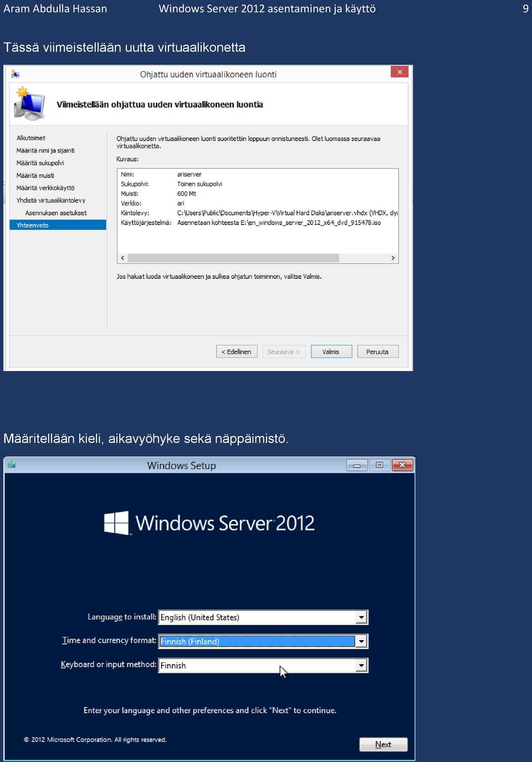Click Next in Windows Setup
Image resolution: width=532 pixels, height=762 pixels.
383,744
